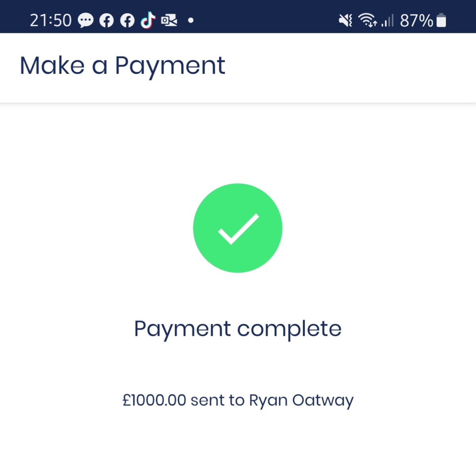Image resolution: width=476 pixels, height=476 pixels.
Task: Tap the surname Oatway
Action: [x=323, y=401]
